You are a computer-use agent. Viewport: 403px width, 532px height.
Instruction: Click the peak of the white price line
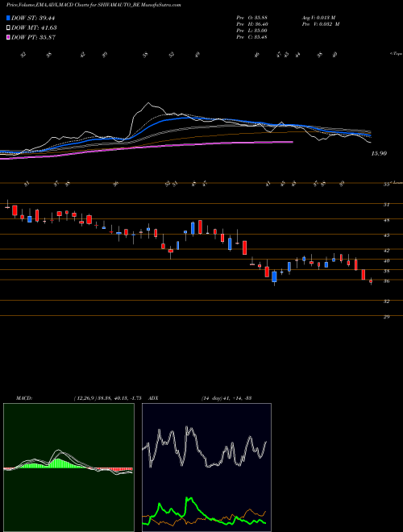point(148,103)
